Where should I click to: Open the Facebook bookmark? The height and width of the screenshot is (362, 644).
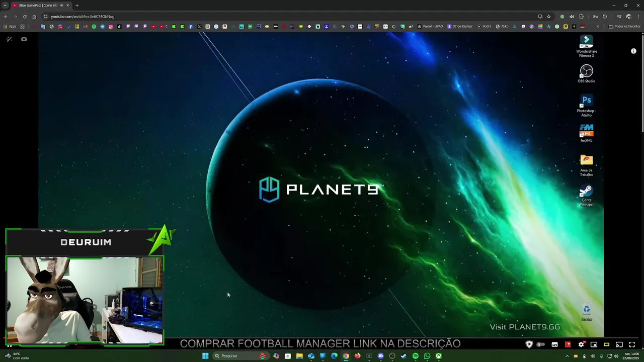[x=191, y=26]
